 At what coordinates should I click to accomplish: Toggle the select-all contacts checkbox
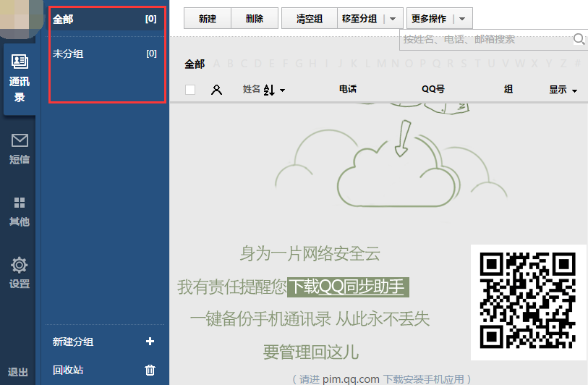tap(190, 90)
